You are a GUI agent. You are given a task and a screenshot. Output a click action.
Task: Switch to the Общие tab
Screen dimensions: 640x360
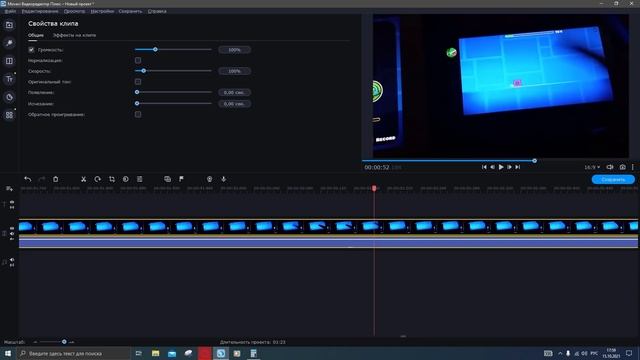coord(36,35)
